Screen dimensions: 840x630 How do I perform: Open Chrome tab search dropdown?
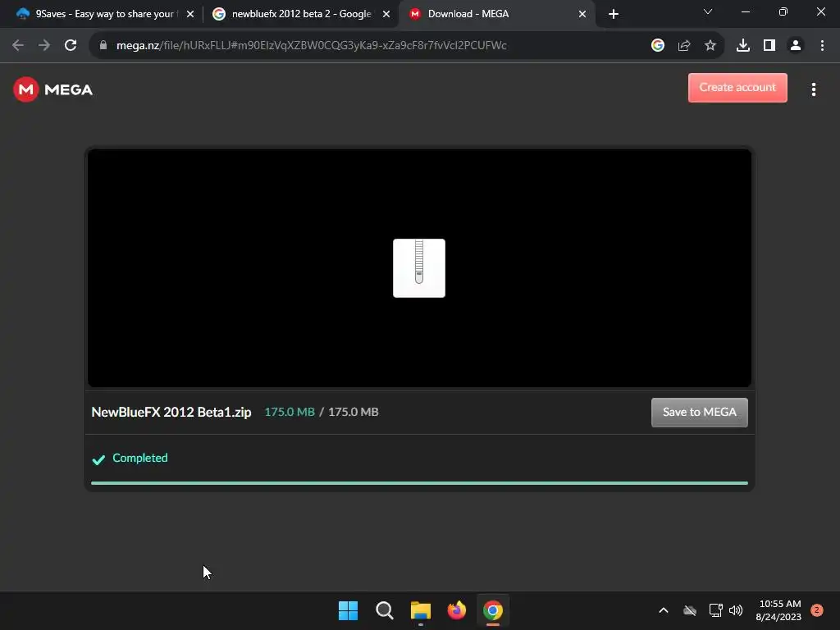click(x=708, y=11)
